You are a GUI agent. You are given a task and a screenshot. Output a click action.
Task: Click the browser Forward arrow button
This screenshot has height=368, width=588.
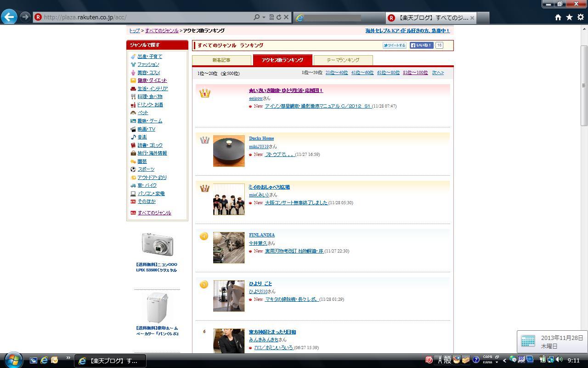coord(25,17)
